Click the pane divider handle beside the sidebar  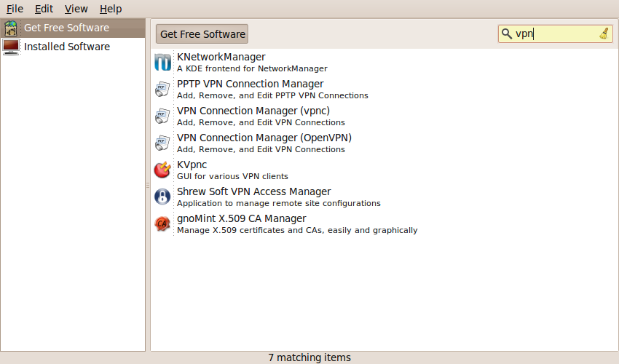tap(148, 185)
